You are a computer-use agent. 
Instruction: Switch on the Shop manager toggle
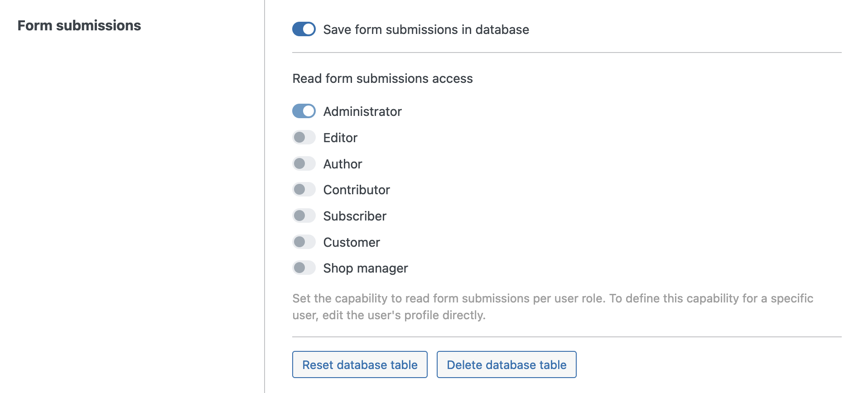pos(304,268)
